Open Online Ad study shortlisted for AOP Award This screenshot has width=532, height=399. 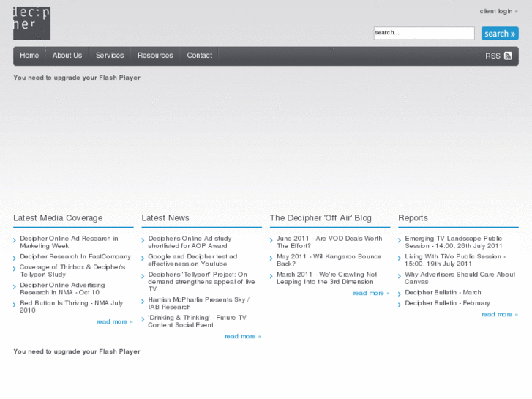[190, 242]
